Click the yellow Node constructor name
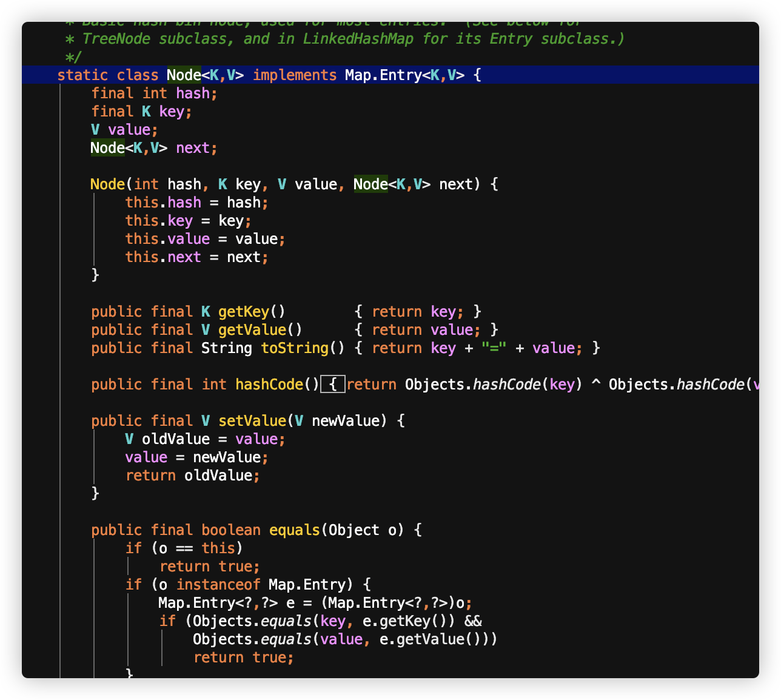The height and width of the screenshot is (700, 781). [107, 184]
